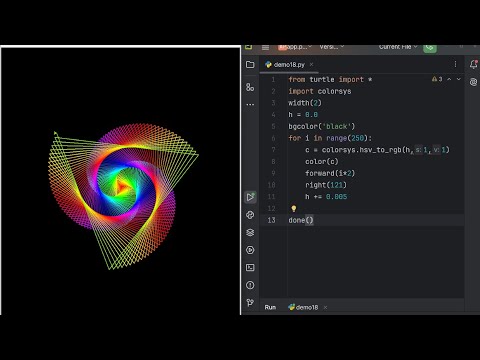Viewport: 480px width, 360px height.
Task: Place cursor on 'from turtle import *' line
Action: (330, 80)
